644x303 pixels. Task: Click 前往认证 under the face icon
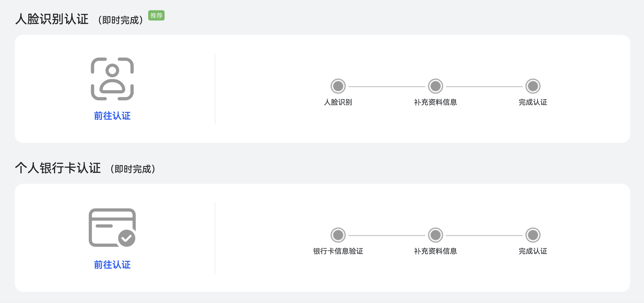point(112,116)
